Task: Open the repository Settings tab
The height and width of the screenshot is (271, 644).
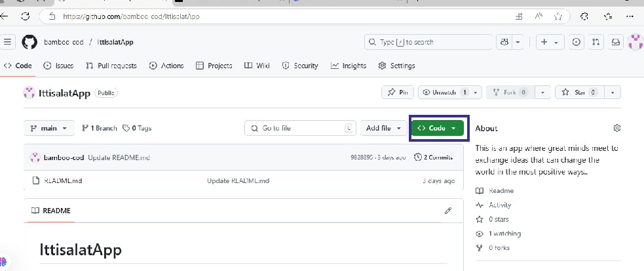Action: (397, 66)
